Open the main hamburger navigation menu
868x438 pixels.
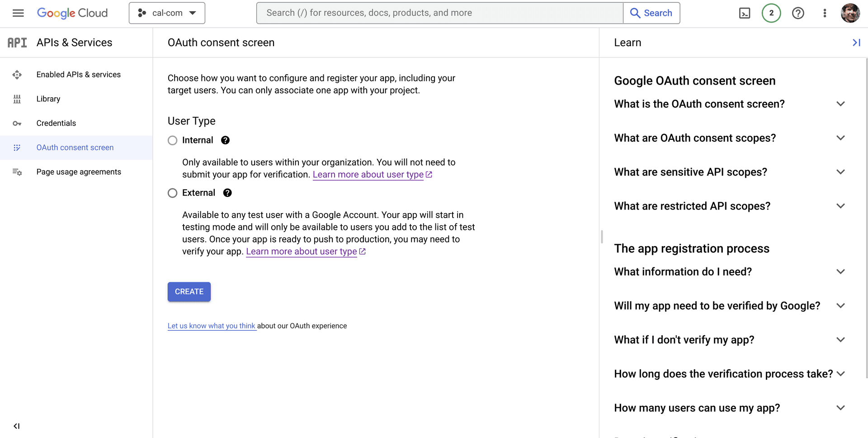tap(18, 13)
